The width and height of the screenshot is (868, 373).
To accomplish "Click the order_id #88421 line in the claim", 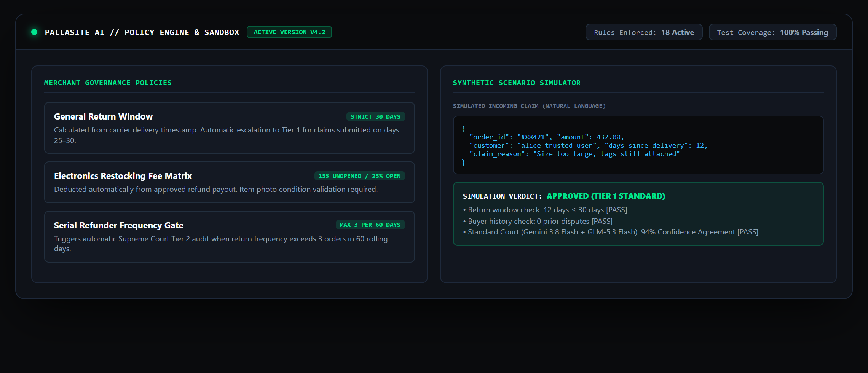I will (x=547, y=137).
